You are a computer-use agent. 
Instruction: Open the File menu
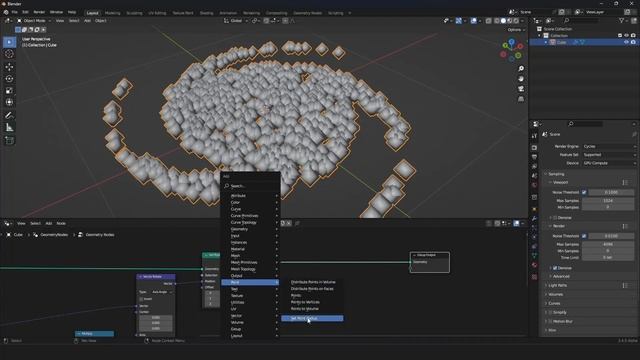tap(14, 12)
